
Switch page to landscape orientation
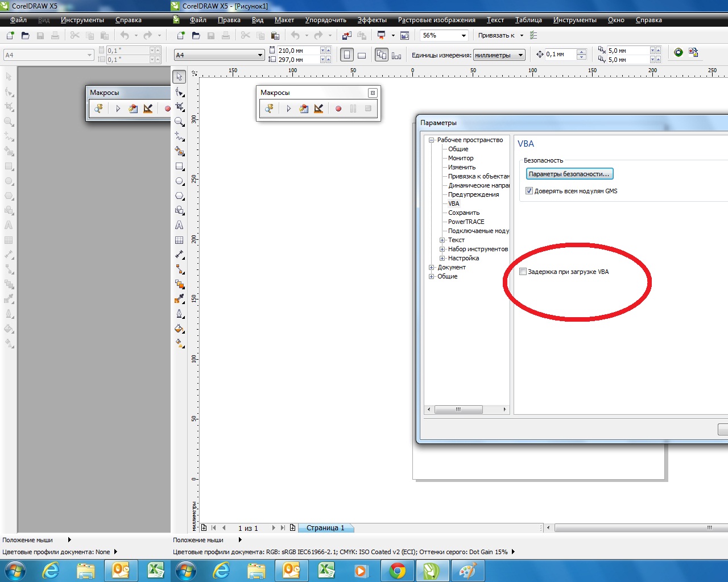coord(361,55)
